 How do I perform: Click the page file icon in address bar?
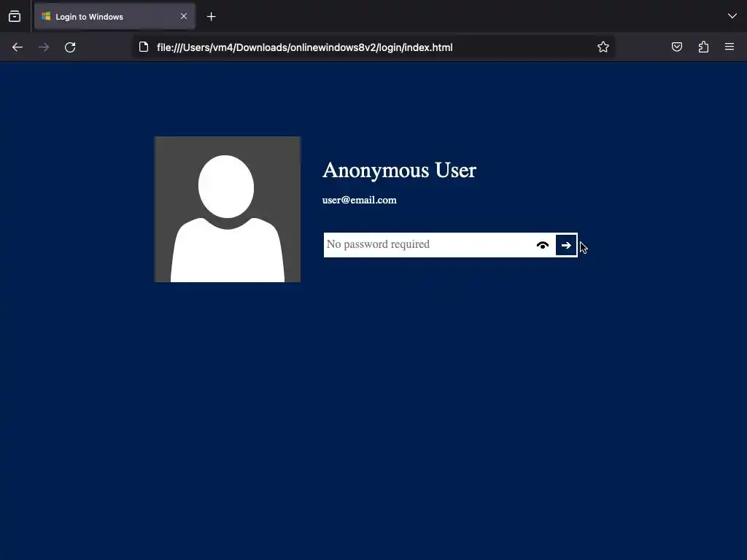[x=144, y=47]
